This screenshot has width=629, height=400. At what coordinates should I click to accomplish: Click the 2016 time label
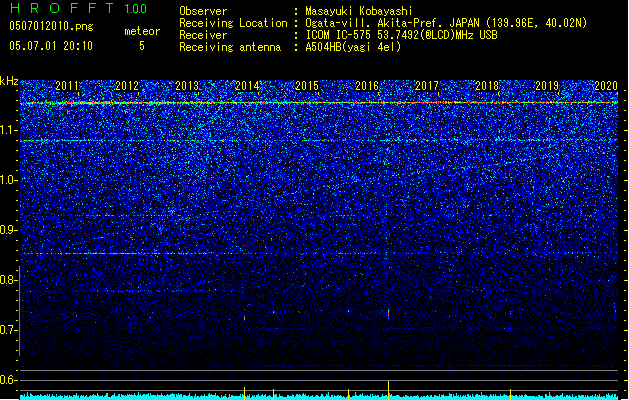click(x=367, y=86)
